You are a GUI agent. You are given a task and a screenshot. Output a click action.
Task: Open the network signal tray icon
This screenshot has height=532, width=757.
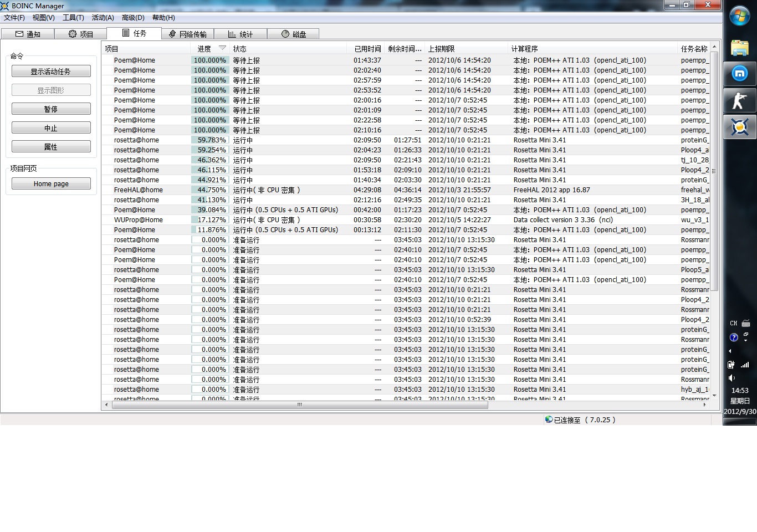pos(745,365)
